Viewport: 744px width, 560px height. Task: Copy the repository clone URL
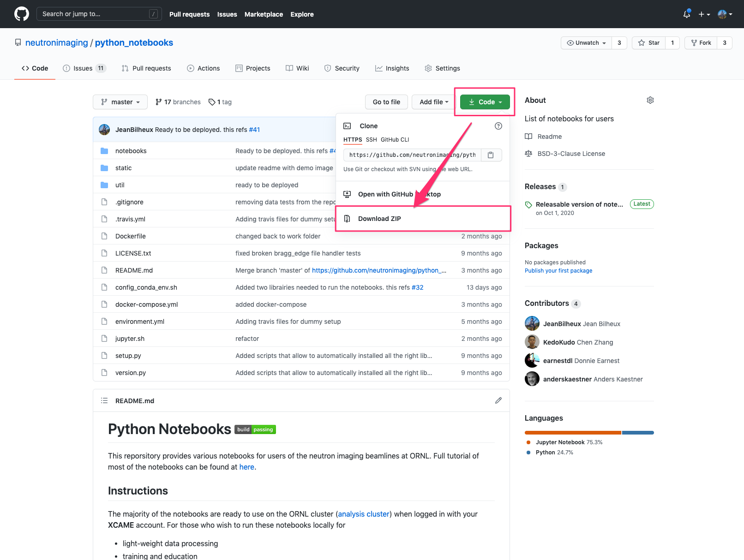point(491,155)
